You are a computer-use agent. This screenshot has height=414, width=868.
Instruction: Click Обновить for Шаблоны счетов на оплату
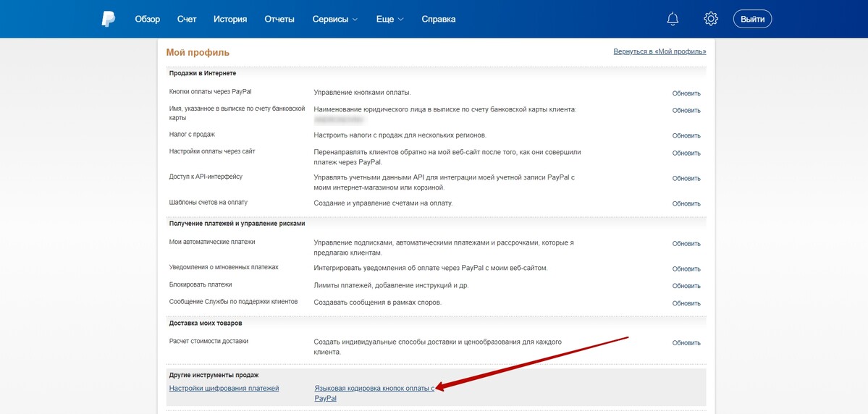coord(686,203)
